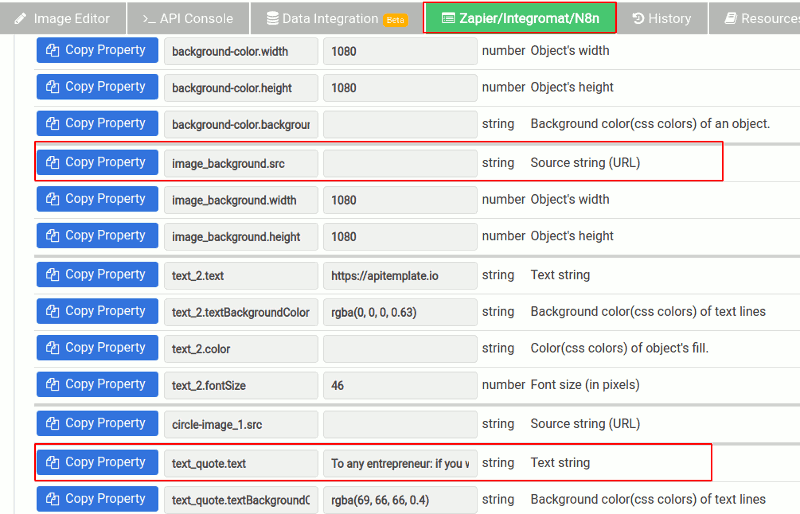
Task: Open the Resources tab
Action: [x=755, y=18]
